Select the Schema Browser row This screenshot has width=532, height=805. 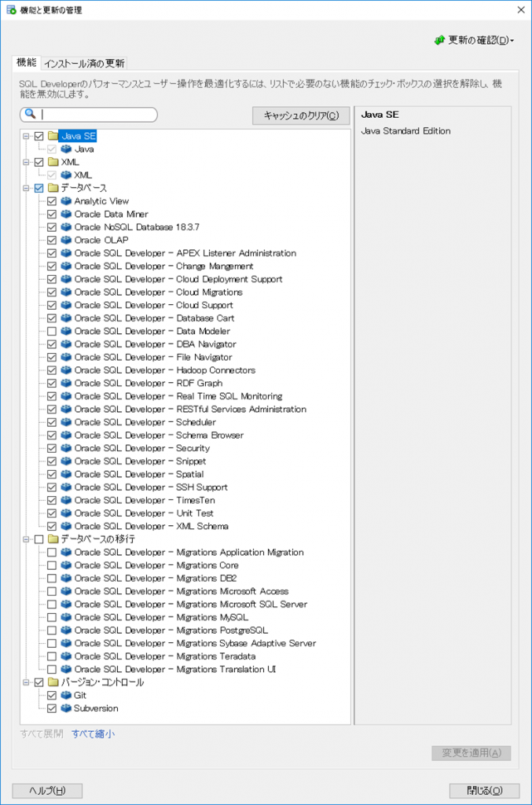(x=159, y=435)
